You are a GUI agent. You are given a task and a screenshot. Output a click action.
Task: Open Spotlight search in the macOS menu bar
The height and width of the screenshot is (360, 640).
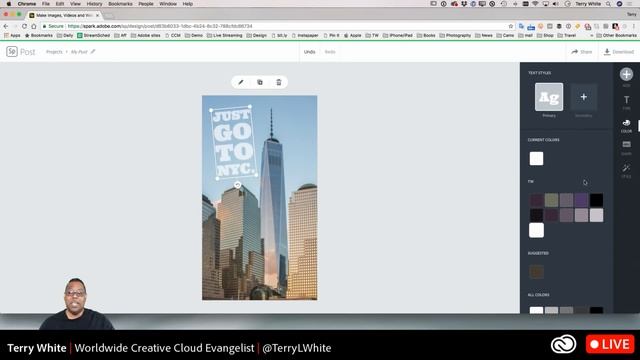click(608, 4)
